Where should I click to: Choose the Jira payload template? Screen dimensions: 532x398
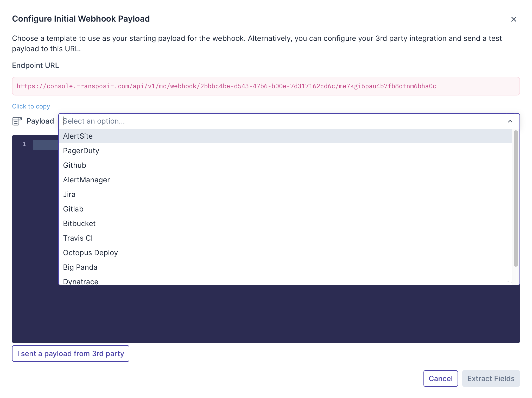point(69,194)
